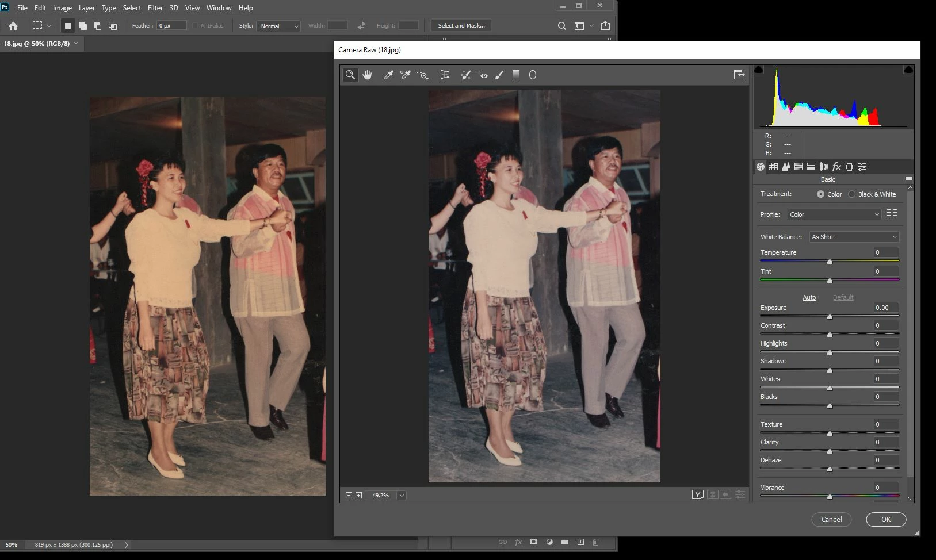Select the Spot Removal tool
Screen dimensions: 936x560
pos(465,75)
